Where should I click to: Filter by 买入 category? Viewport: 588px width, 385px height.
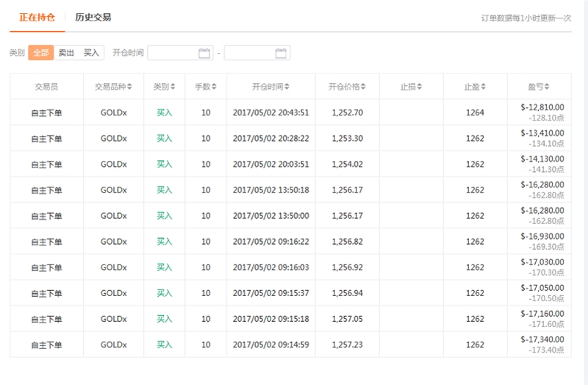[91, 52]
